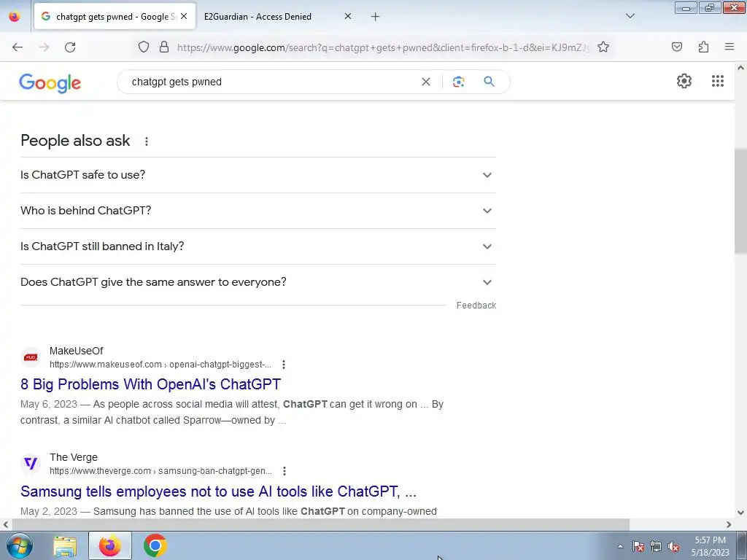Launch Chrome from the taskbar
The width and height of the screenshot is (747, 560).
point(155,545)
